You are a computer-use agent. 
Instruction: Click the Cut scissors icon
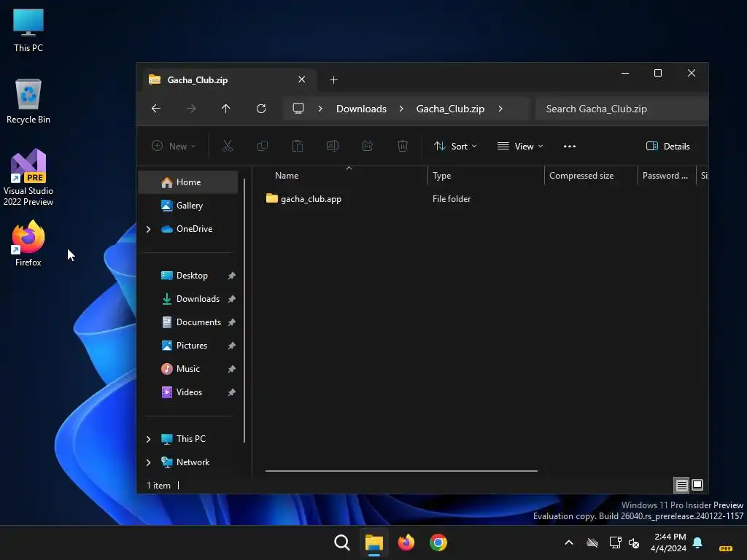point(228,146)
